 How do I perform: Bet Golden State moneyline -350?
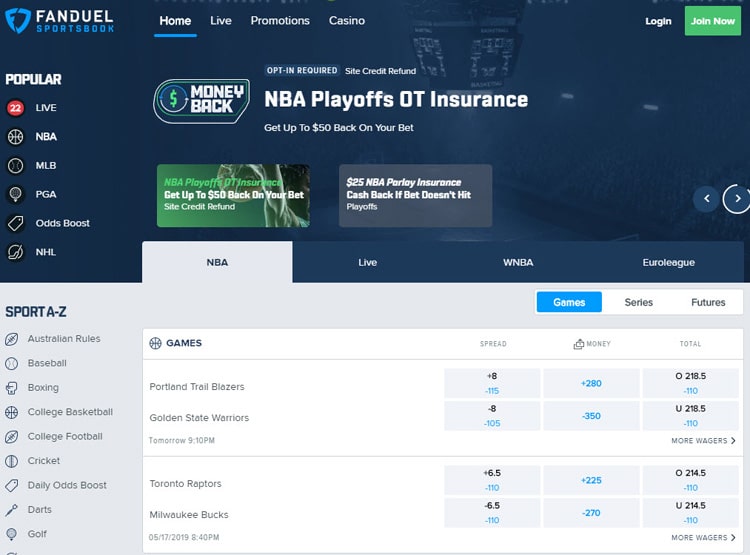tap(591, 416)
